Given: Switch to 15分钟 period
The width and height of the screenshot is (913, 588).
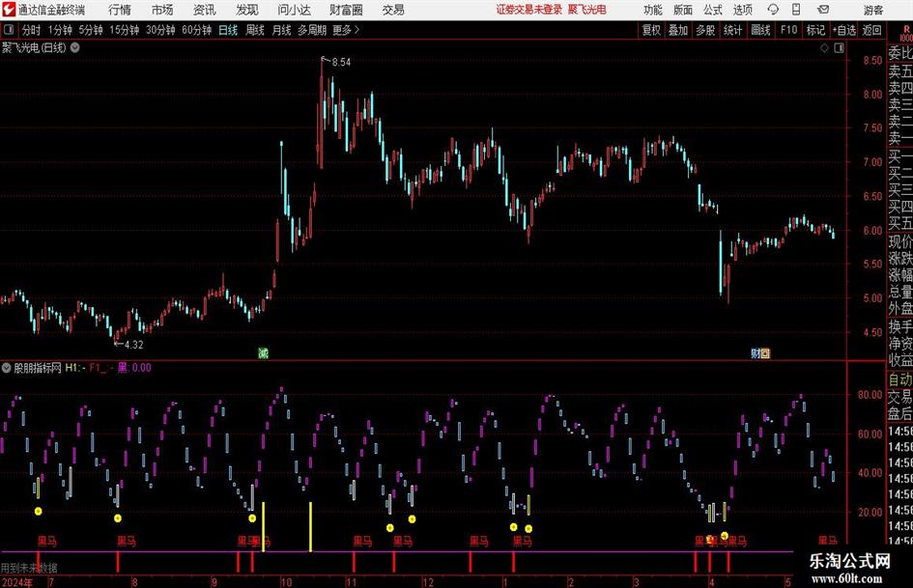Looking at the screenshot, I should click(124, 30).
